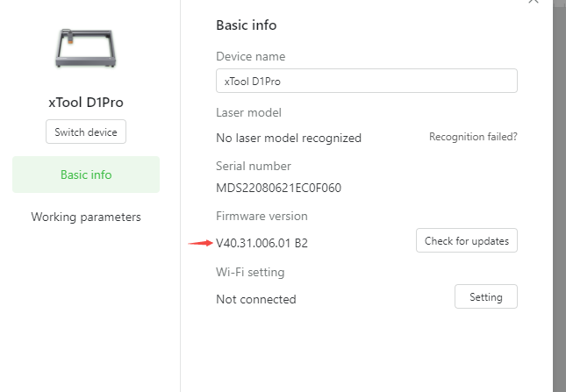
Task: Check for updates to the firmware
Action: [x=466, y=240]
